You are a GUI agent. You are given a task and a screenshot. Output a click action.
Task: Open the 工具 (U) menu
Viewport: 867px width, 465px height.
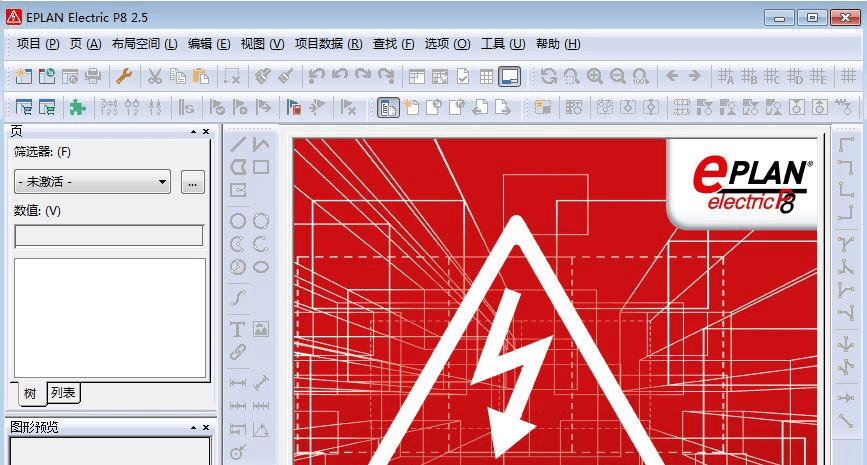[x=503, y=44]
